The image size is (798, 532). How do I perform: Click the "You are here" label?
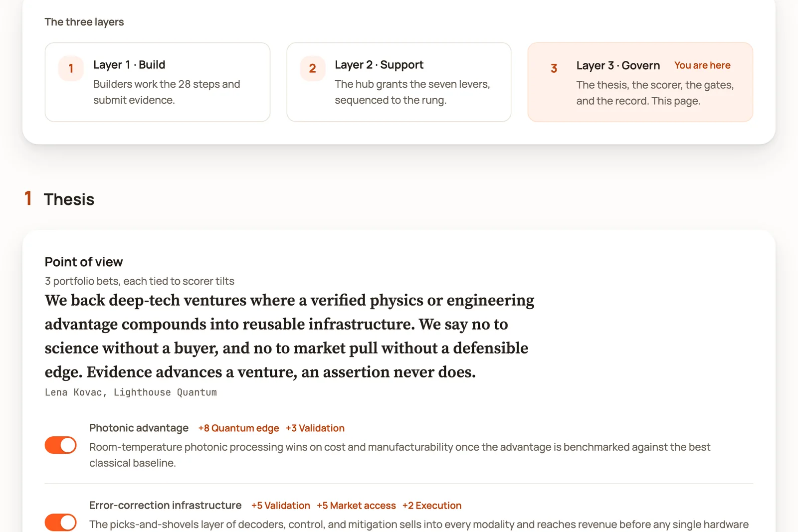pos(702,65)
